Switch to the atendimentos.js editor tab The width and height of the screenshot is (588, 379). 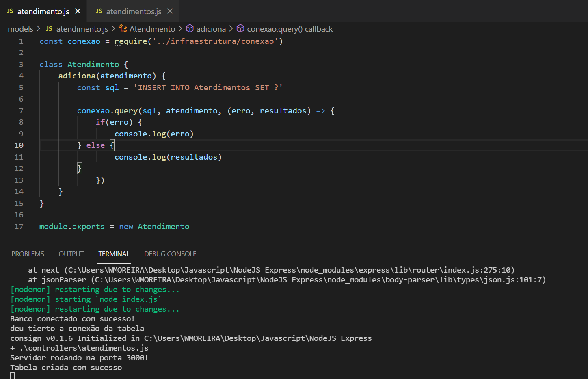click(134, 11)
